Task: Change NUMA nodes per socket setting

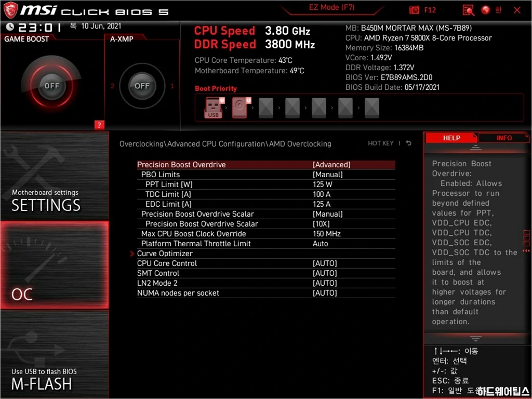Action: (x=266, y=293)
